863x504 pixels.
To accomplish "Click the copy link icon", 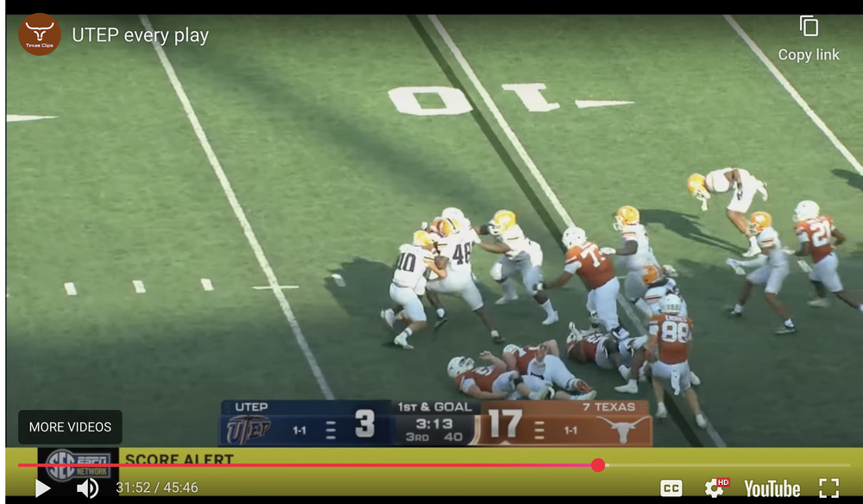I will (x=809, y=27).
